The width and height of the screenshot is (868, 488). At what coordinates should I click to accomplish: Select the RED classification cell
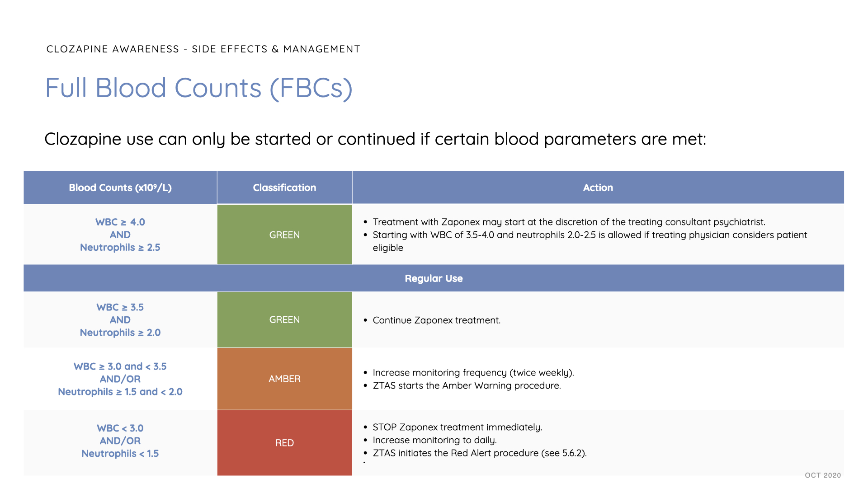click(x=284, y=443)
